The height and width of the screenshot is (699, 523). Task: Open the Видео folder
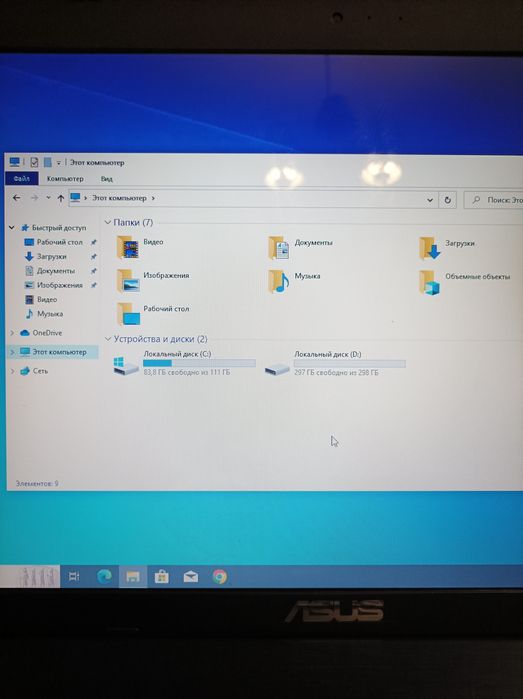(x=140, y=247)
